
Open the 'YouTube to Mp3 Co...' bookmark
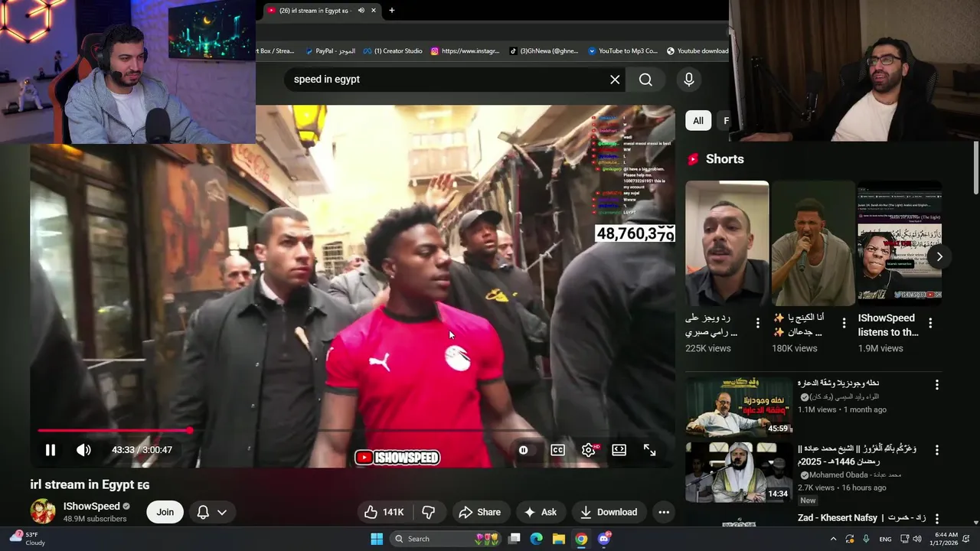(622, 51)
